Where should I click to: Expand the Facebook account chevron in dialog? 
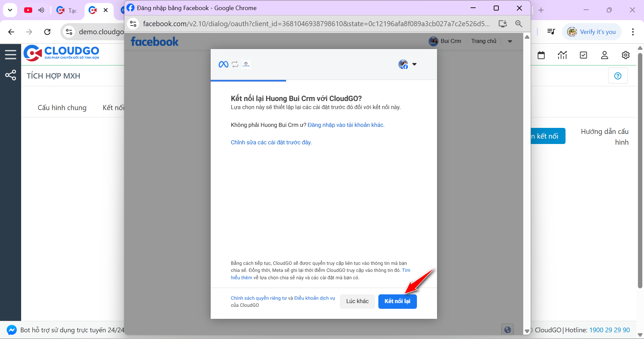click(x=415, y=64)
